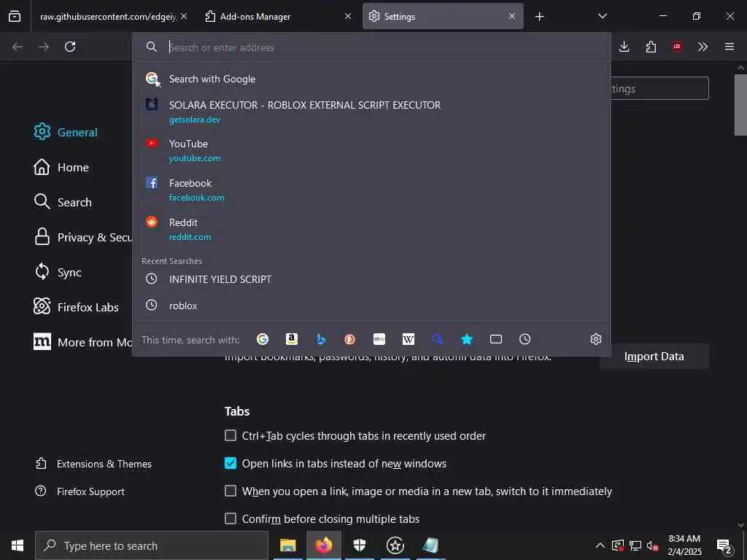Image resolution: width=747 pixels, height=560 pixels.
Task: Open the Extensions puzzle icon in toolbar
Action: click(x=651, y=47)
